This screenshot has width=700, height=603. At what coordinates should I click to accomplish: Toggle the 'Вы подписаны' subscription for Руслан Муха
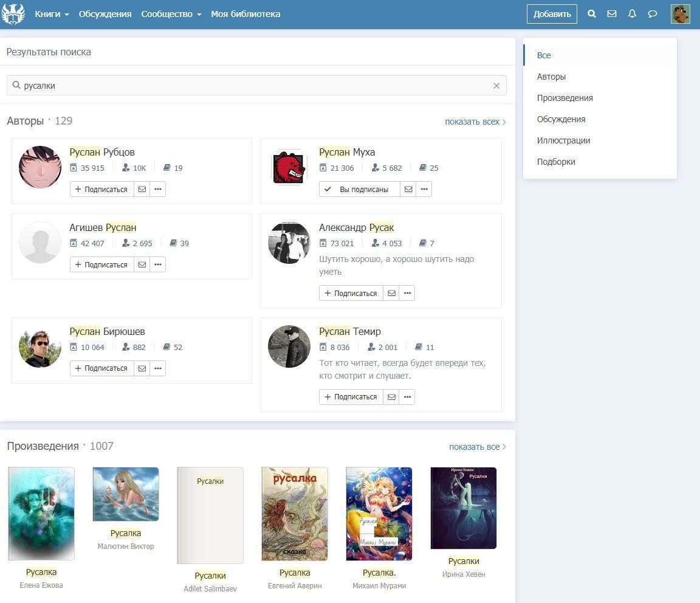click(359, 189)
